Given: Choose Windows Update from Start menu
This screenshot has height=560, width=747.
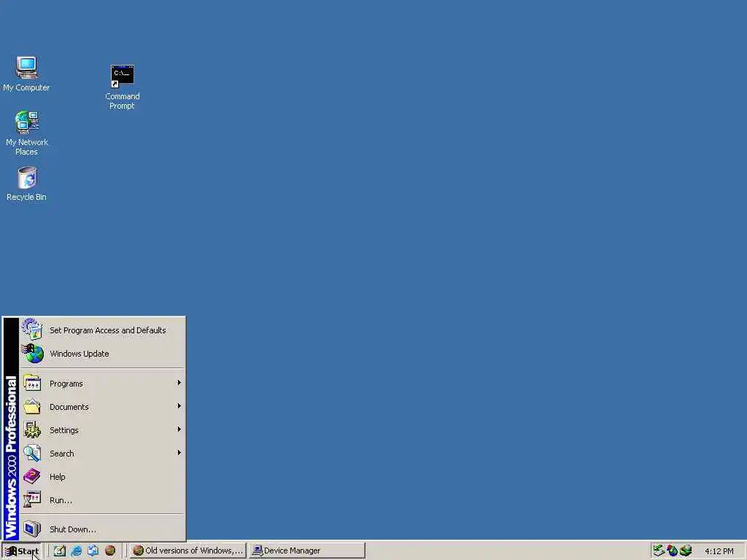Looking at the screenshot, I should pyautogui.click(x=102, y=354).
